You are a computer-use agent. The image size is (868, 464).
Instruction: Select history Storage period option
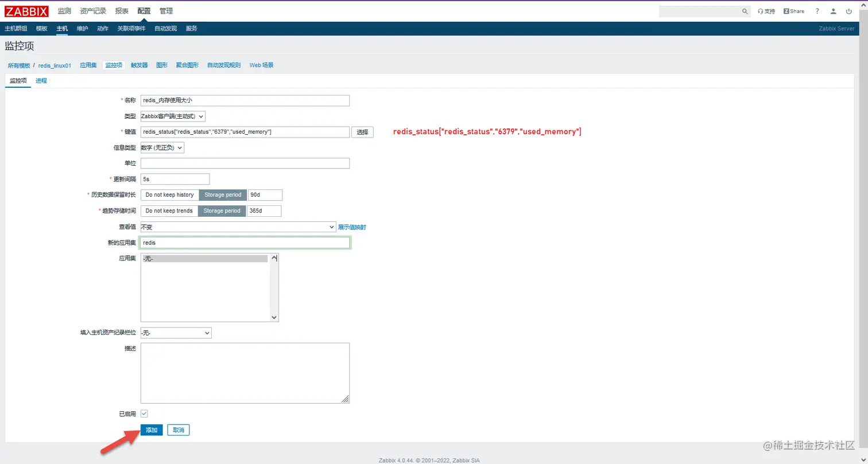click(x=223, y=195)
